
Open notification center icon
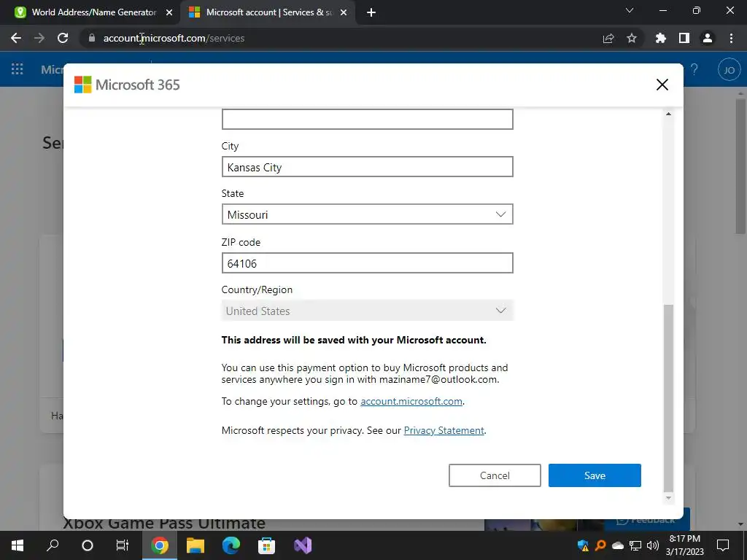(x=723, y=545)
